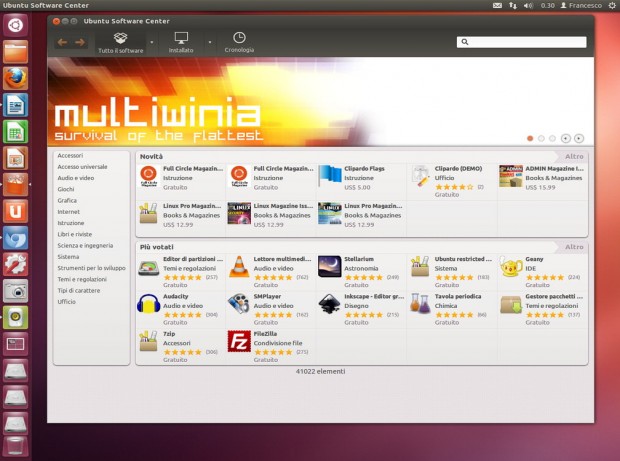Screen dimensions: 620x461
Task: Open the FileZilla app icon
Action: pyautogui.click(x=239, y=341)
